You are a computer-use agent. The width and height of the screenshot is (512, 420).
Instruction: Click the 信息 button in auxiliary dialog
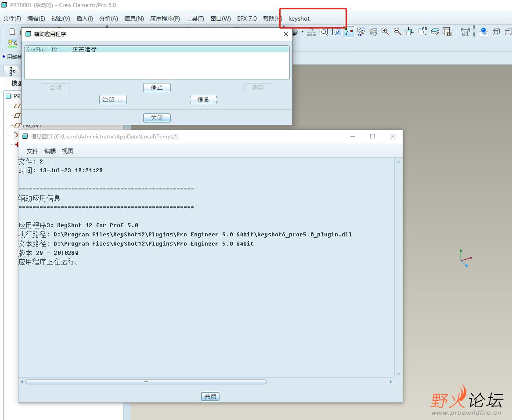pyautogui.click(x=203, y=99)
